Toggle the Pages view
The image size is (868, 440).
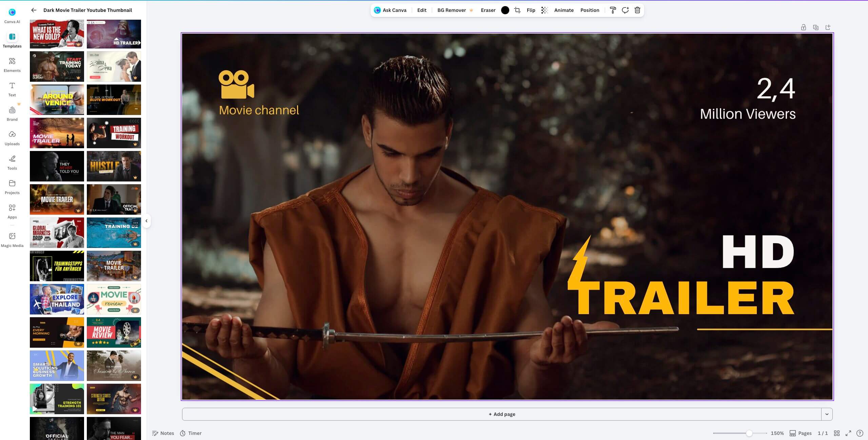point(801,433)
